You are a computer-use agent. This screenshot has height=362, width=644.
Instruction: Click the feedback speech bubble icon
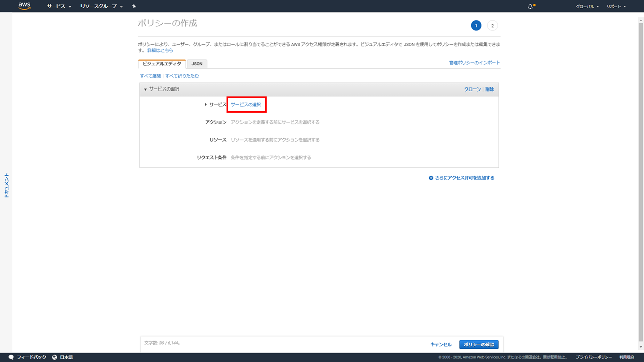(11, 357)
